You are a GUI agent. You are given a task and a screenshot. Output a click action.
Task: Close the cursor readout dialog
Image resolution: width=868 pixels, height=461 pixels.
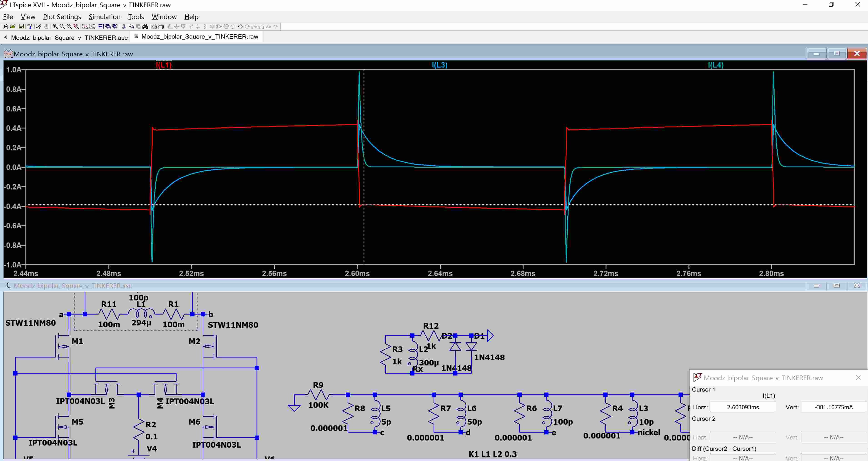tap(858, 378)
